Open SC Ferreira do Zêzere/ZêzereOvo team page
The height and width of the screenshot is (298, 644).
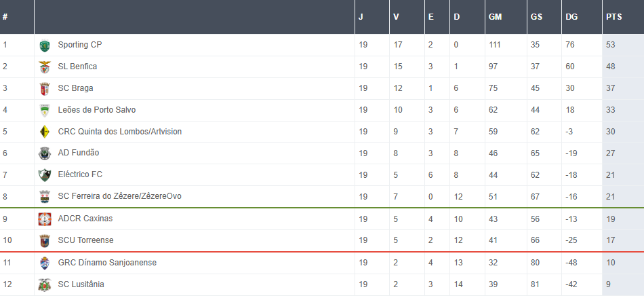pyautogui.click(x=119, y=196)
